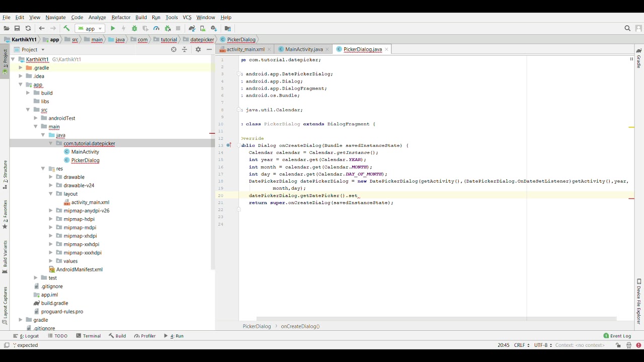The image size is (644, 362).
Task: Click the Synchronize refresh icon
Action: 28,29
